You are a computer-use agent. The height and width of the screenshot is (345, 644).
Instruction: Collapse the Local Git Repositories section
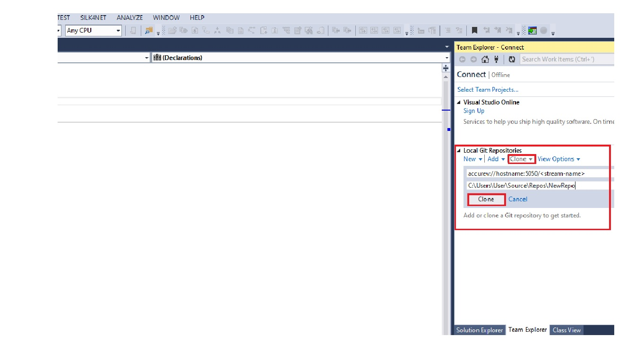[x=459, y=151]
